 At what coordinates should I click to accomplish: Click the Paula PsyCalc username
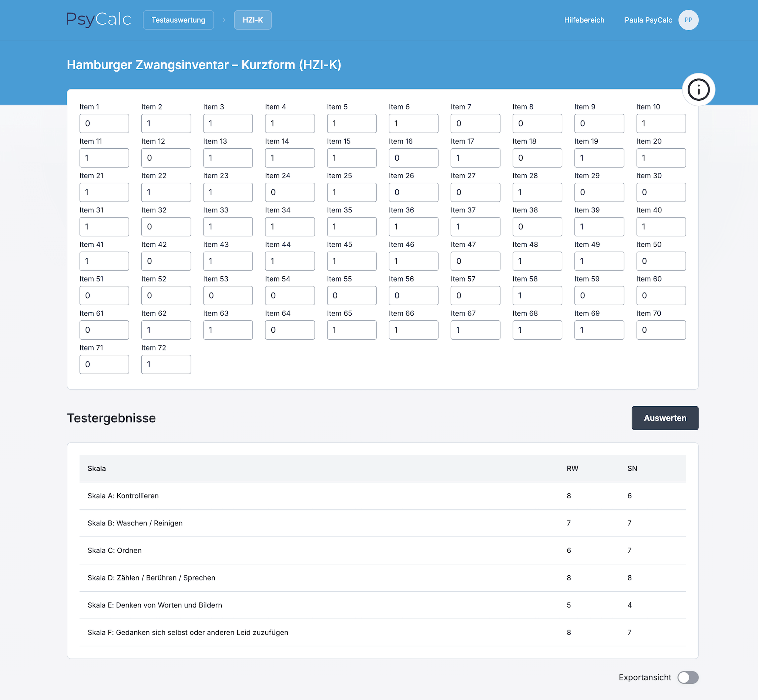click(648, 20)
